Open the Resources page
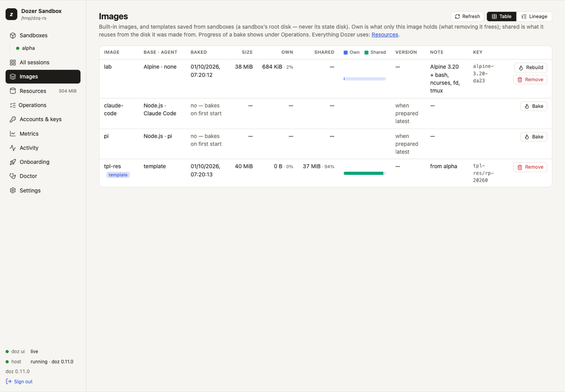This screenshot has height=392, width=565. tap(43, 91)
